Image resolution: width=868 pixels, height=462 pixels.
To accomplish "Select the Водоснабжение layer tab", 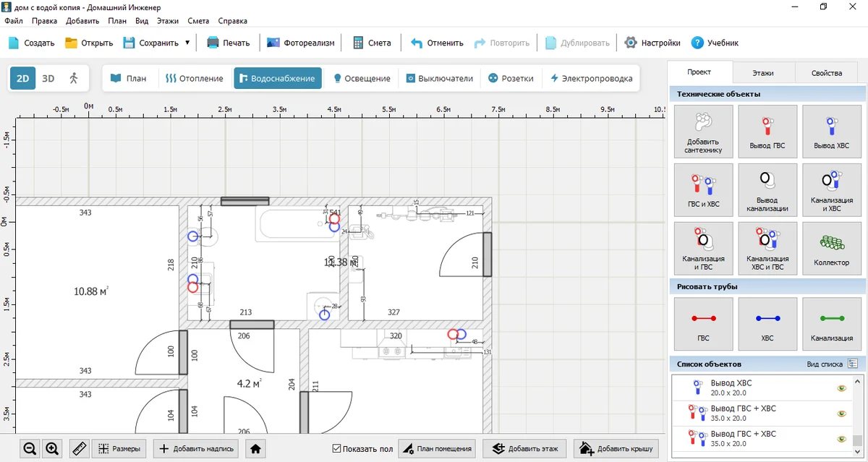I will pyautogui.click(x=278, y=78).
